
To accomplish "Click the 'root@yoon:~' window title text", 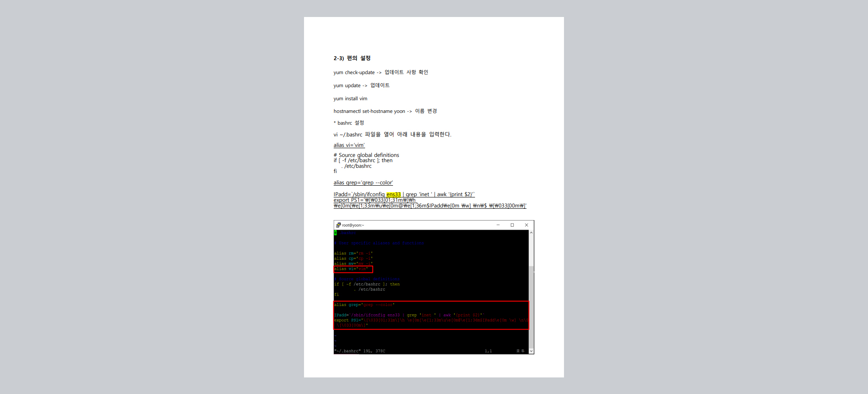I will (x=353, y=225).
